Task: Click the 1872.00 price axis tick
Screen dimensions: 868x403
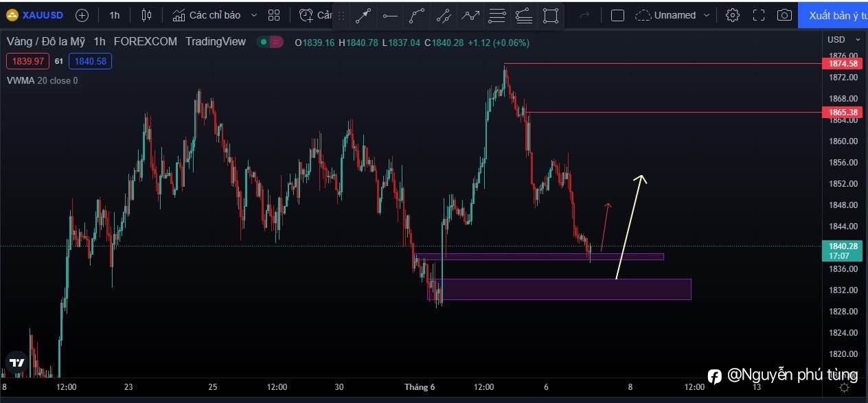Action: pyautogui.click(x=843, y=78)
